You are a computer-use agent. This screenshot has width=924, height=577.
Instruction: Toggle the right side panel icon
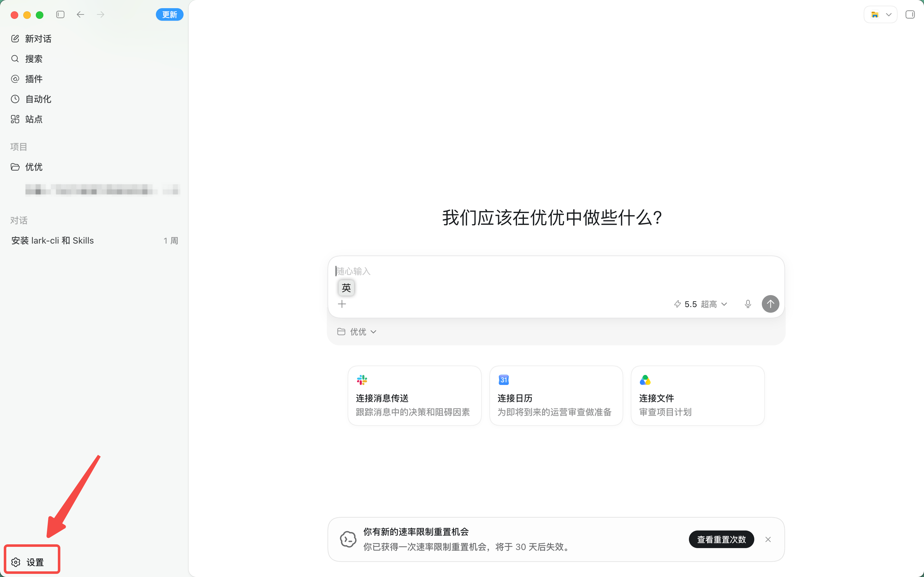[910, 14]
